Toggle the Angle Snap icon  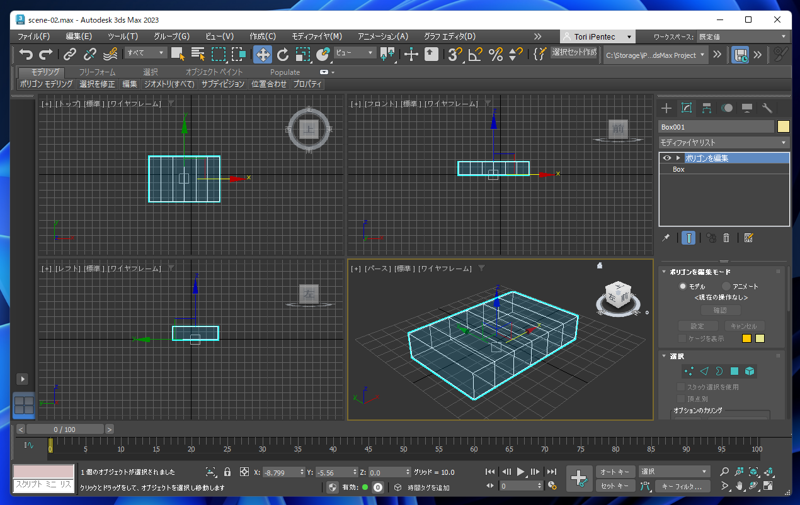475,54
